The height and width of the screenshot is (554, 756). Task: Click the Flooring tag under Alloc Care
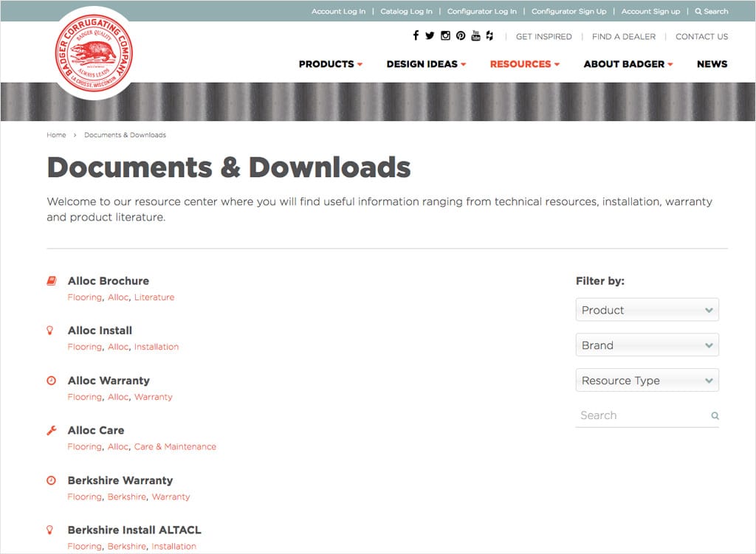tap(85, 446)
